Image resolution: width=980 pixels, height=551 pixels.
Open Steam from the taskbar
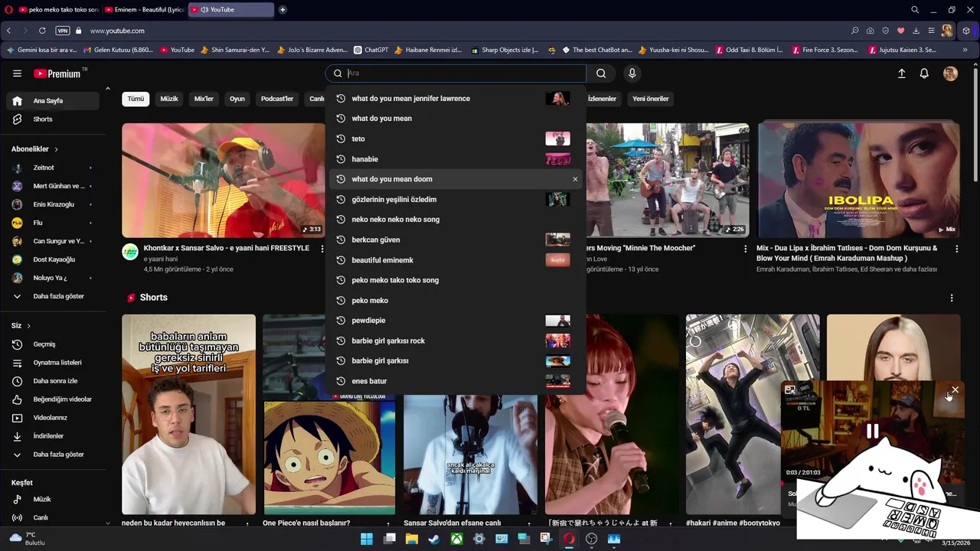[x=434, y=539]
